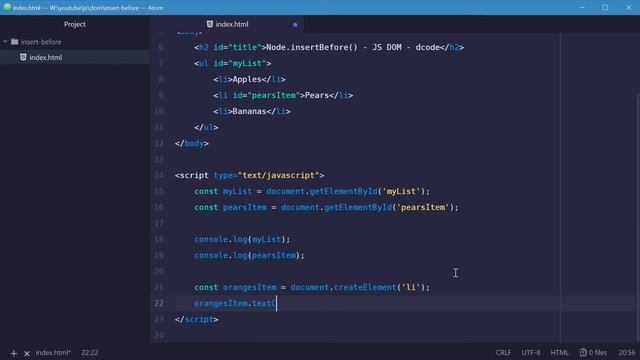The width and height of the screenshot is (640, 360).
Task: Click the 20:56 clock in the status bar
Action: pyautogui.click(x=627, y=353)
